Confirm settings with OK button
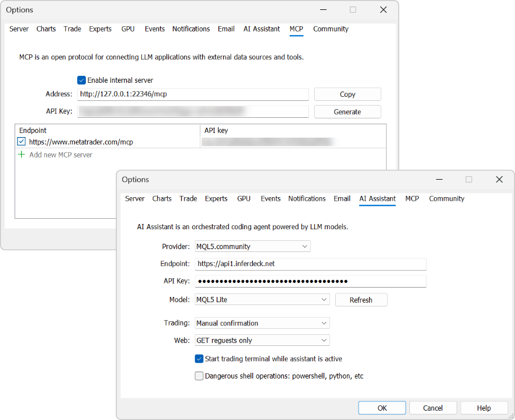This screenshot has height=420, width=515. 382,408
